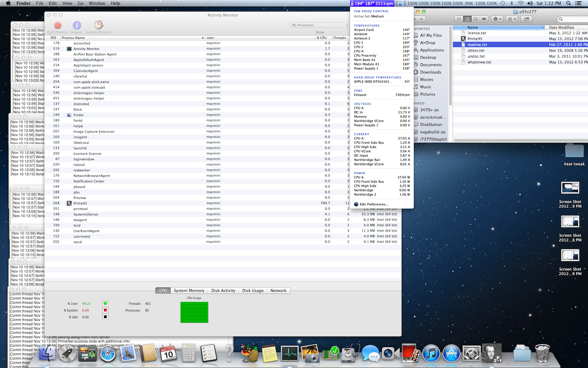
Task: Click the Finder Share toolbar button
Action: [527, 19]
